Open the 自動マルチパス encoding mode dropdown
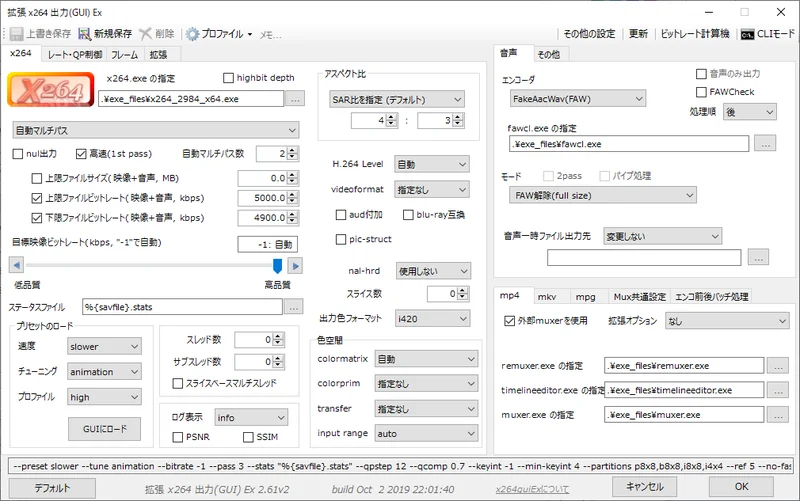The height and width of the screenshot is (501, 800). tap(155, 130)
